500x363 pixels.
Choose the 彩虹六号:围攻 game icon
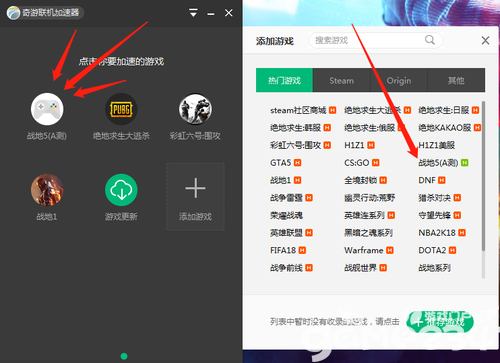[195, 109]
